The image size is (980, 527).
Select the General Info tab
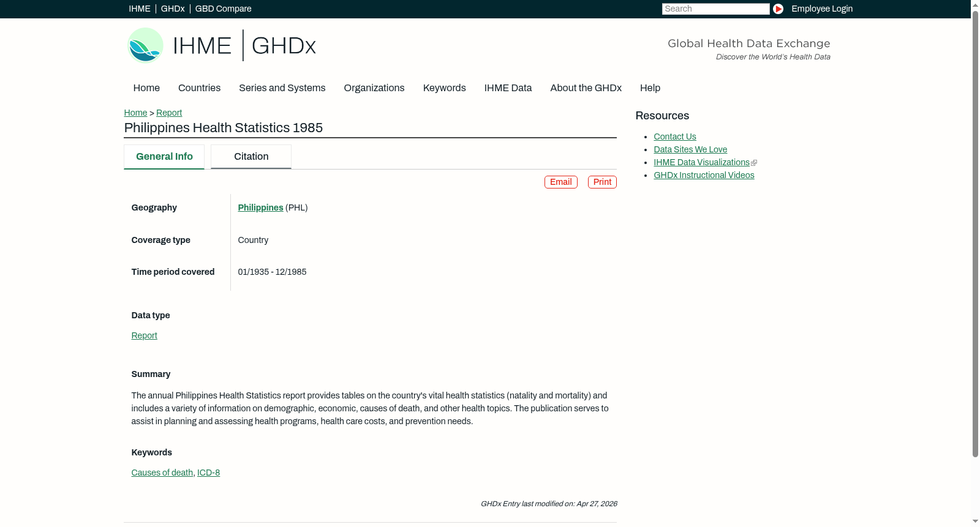click(164, 157)
